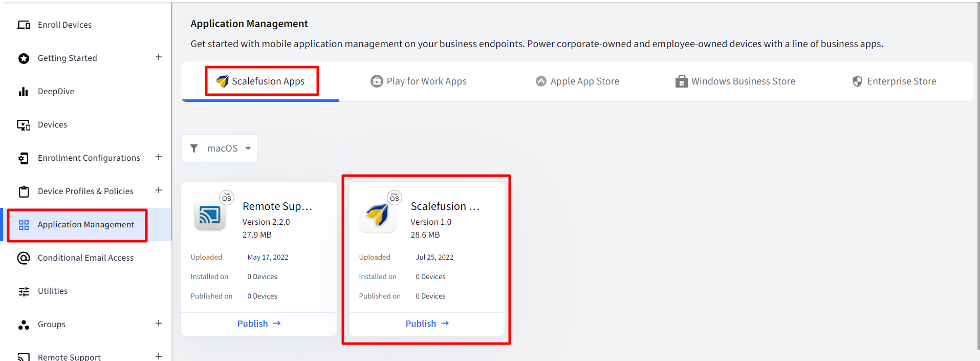Open Enroll Devices from the sidebar
This screenshot has width=980, height=361.
click(85, 25)
